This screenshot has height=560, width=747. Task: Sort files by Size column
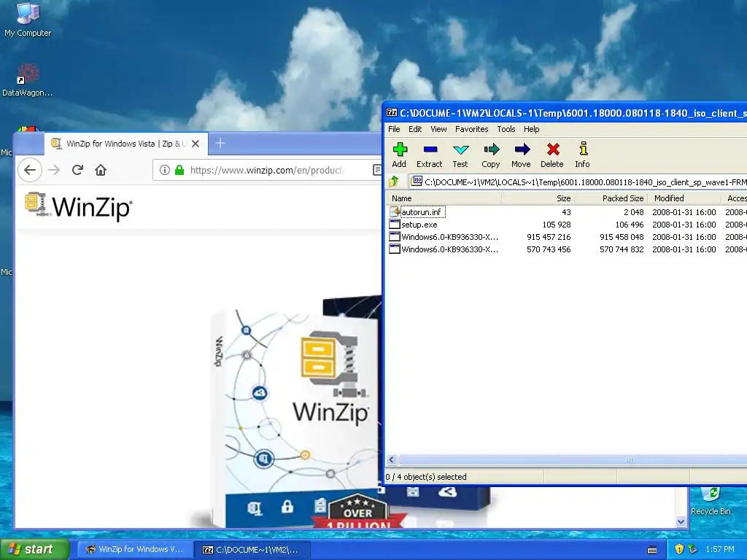coord(538,198)
